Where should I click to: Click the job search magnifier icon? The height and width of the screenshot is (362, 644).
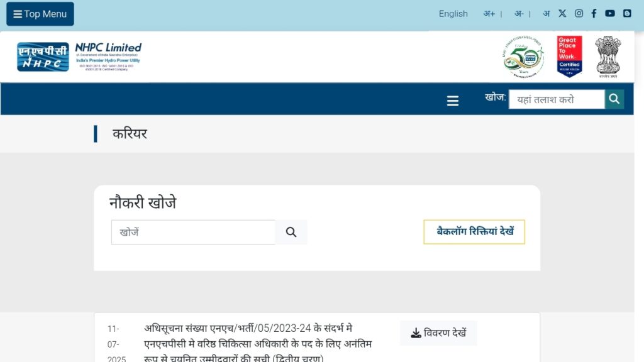291,232
